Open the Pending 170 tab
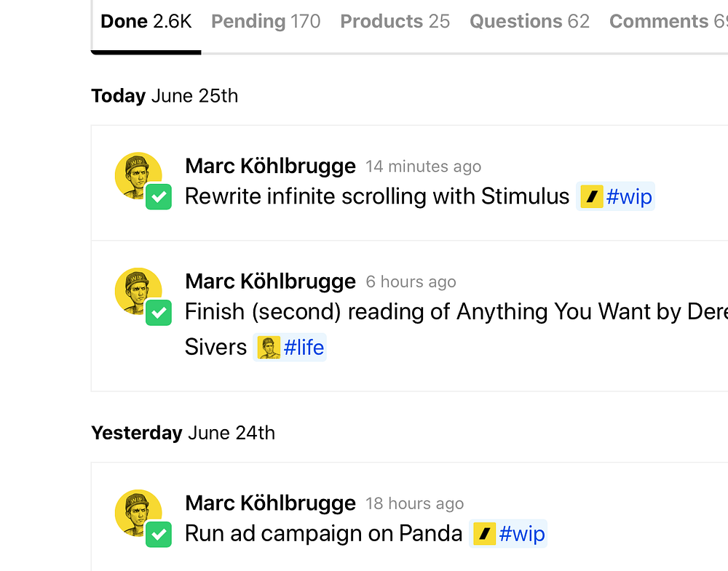 pos(266,22)
